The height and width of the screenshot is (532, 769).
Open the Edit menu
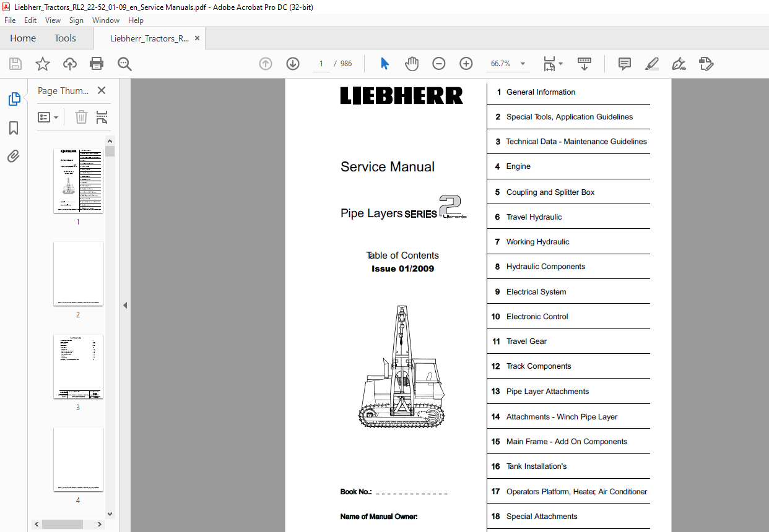[30, 20]
